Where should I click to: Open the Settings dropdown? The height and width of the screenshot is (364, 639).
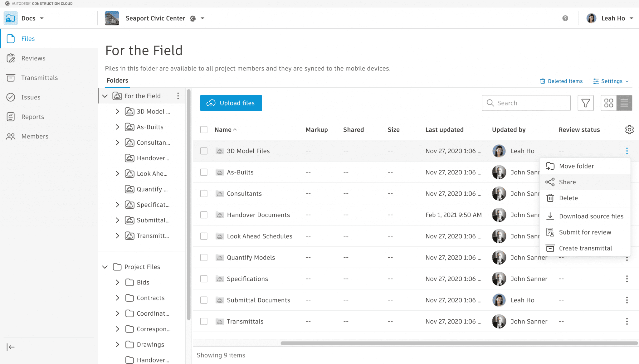tap(610, 81)
